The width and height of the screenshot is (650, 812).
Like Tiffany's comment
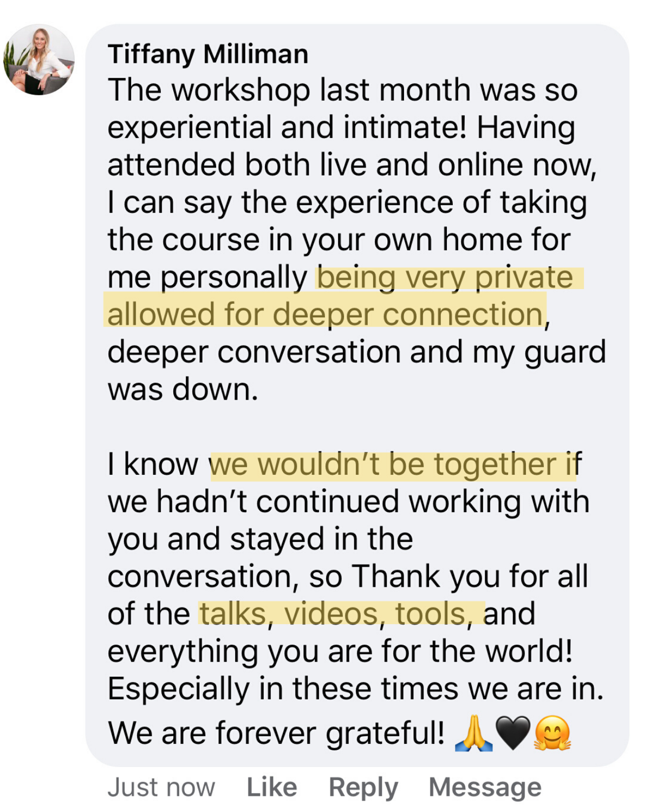click(271, 787)
